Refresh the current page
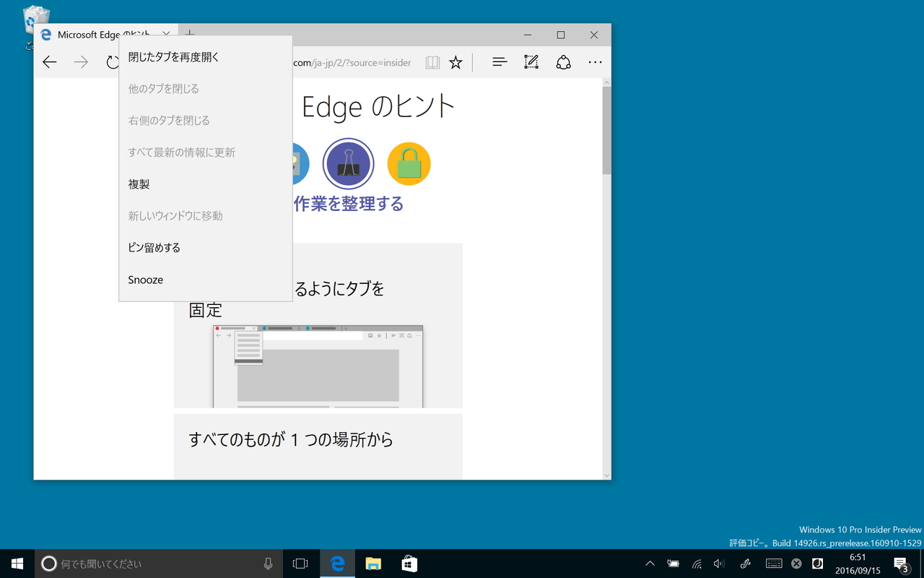 click(x=113, y=62)
